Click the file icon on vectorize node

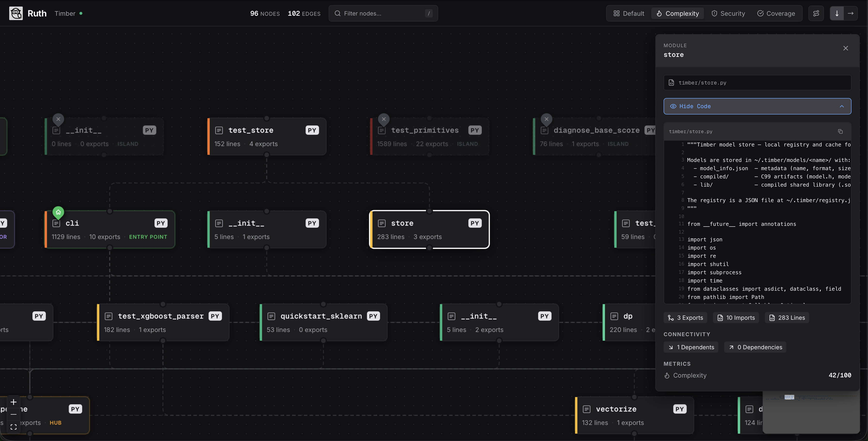pyautogui.click(x=587, y=409)
